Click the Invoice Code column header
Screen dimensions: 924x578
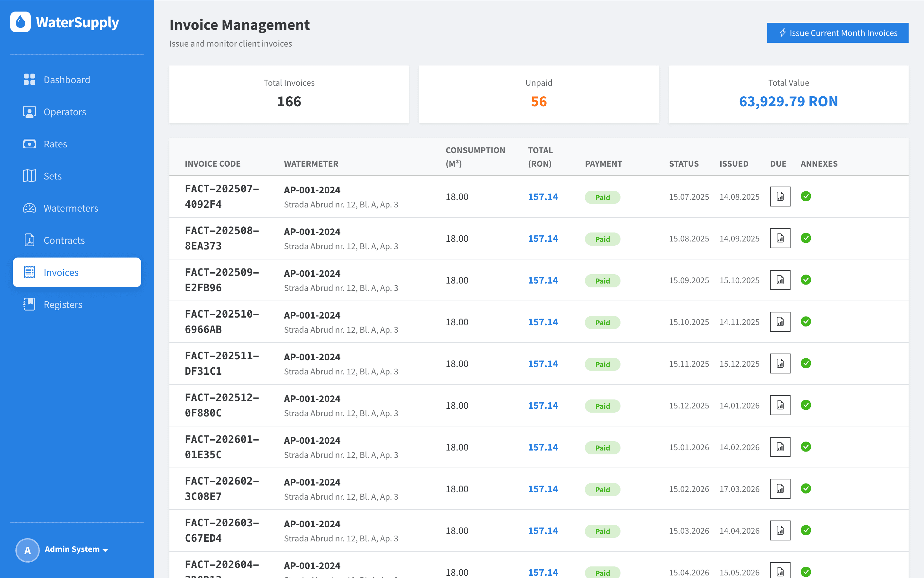coord(213,164)
